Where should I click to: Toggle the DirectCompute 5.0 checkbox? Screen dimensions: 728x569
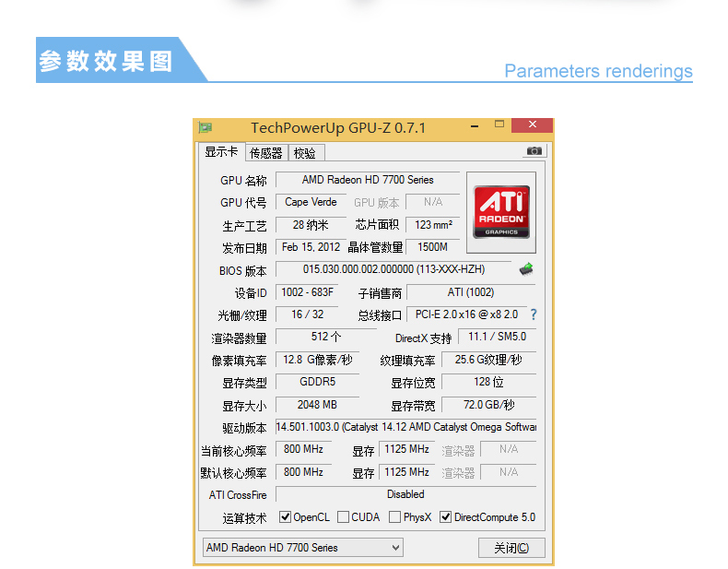pos(446,517)
